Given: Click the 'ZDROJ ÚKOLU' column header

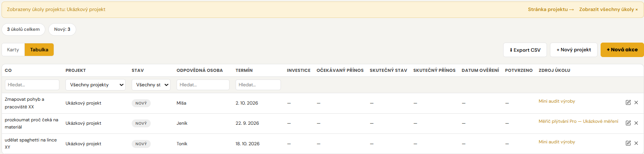Looking at the screenshot, I should tap(555, 70).
